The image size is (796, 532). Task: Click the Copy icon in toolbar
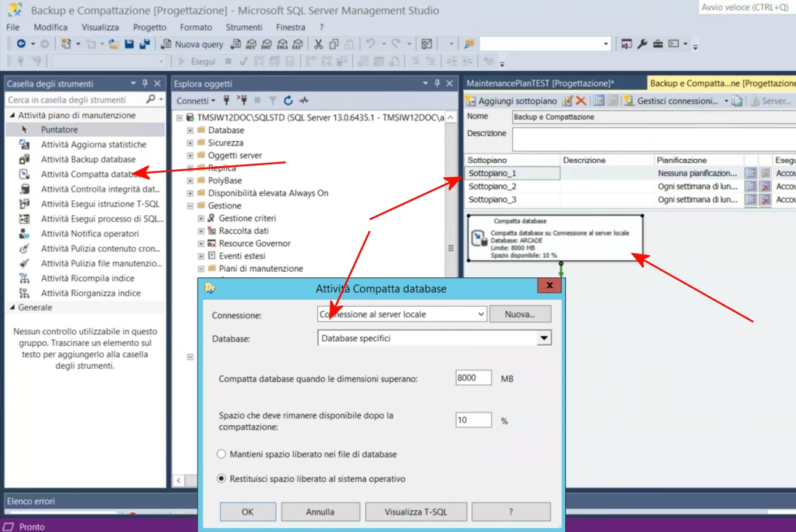[x=333, y=44]
